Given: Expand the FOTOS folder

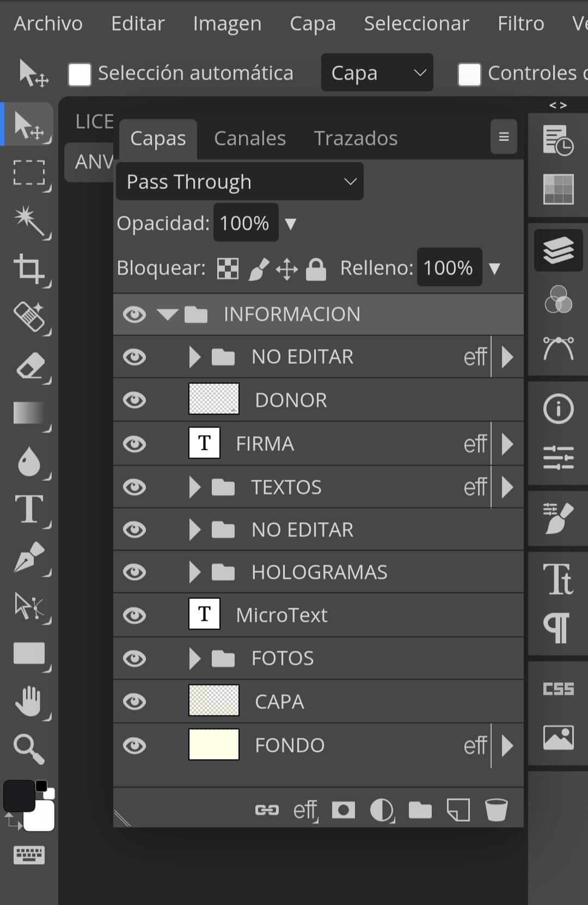Looking at the screenshot, I should click(x=194, y=658).
